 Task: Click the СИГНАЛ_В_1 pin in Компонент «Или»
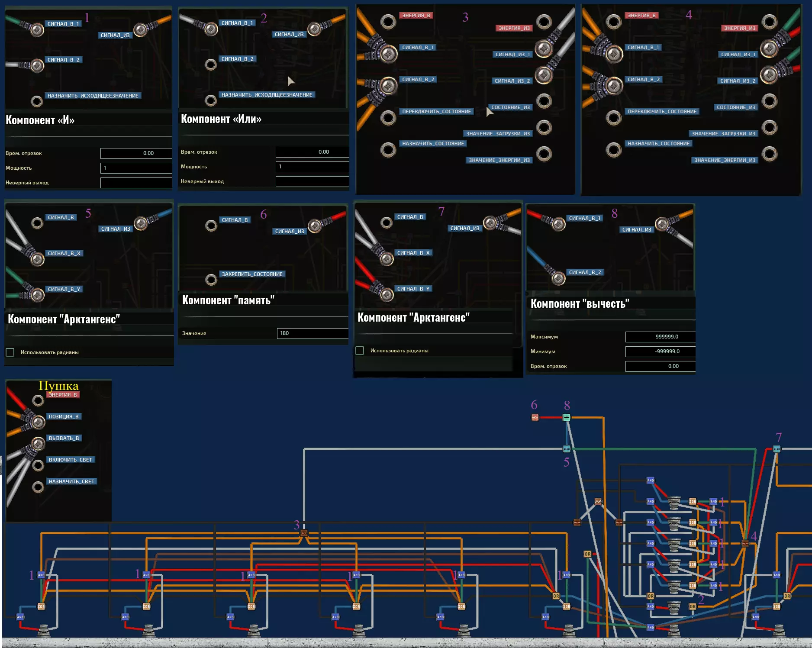click(211, 29)
